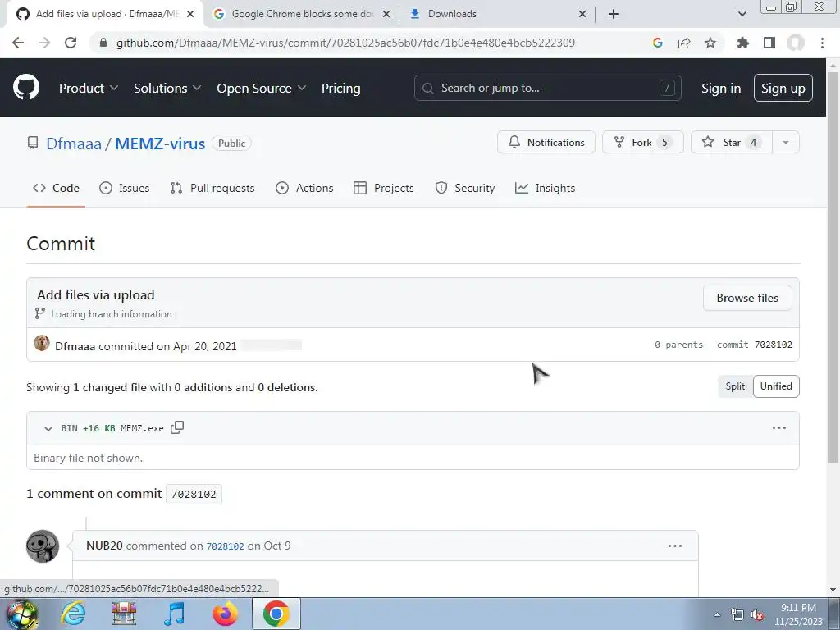Open the Actions tab
840x630 pixels.
tap(304, 188)
